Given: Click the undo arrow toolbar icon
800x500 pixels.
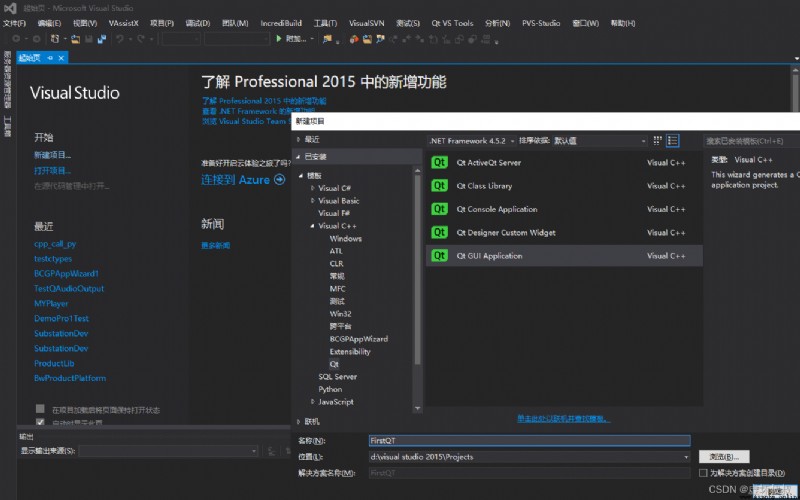Looking at the screenshot, I should tap(119, 39).
